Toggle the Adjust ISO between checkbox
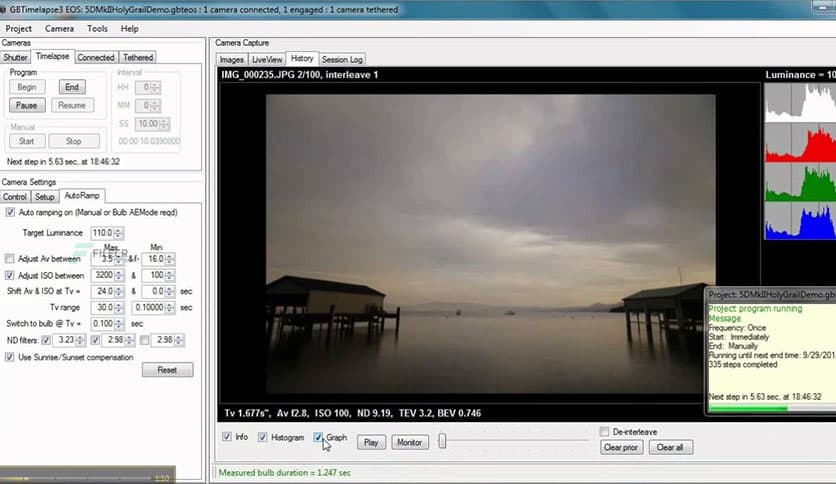This screenshot has width=836, height=484. tap(10, 276)
